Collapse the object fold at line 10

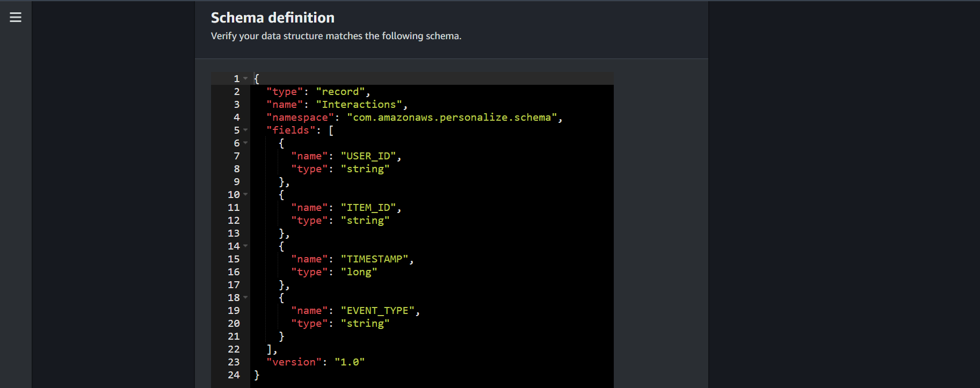(245, 194)
